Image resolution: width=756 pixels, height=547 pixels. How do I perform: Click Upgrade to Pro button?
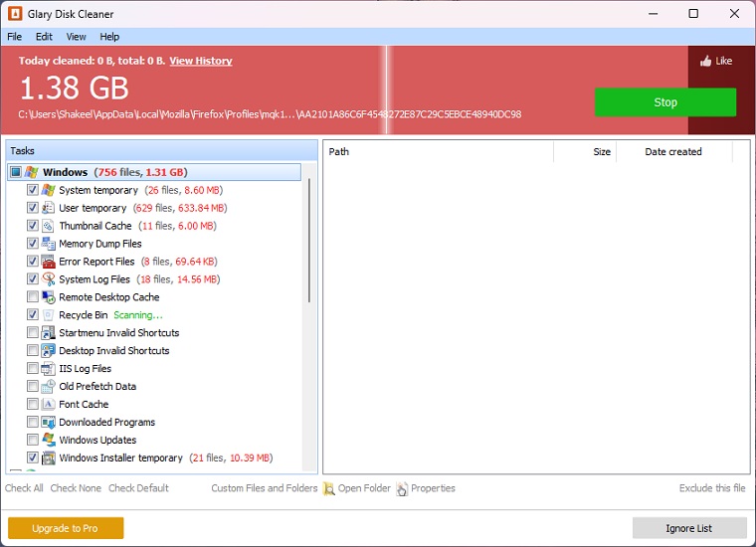point(66,528)
